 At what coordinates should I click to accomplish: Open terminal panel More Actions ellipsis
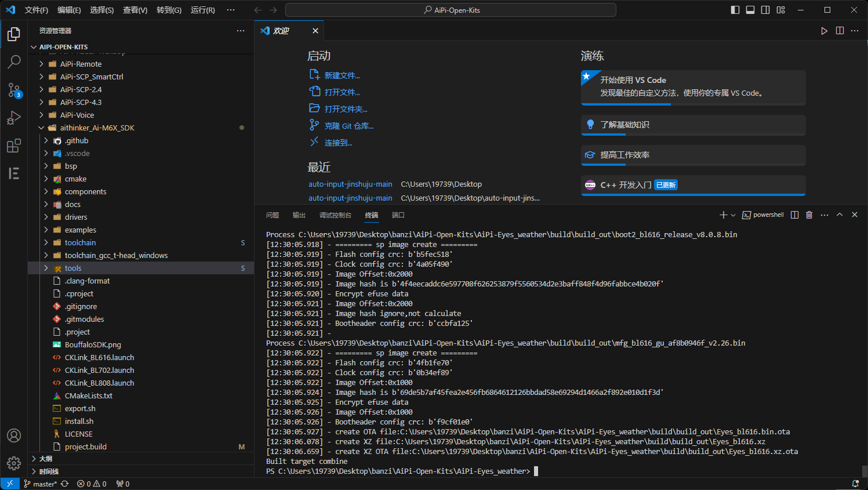(825, 215)
